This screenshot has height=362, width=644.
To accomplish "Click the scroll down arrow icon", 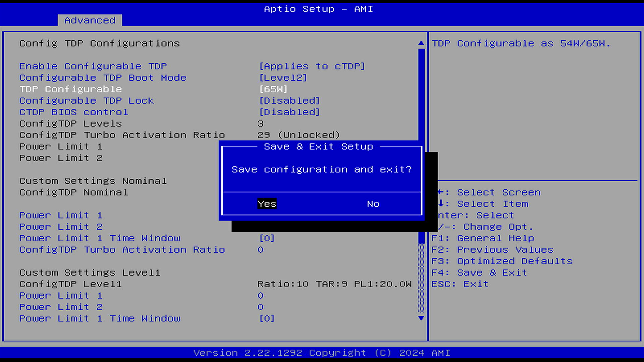I will coord(421,318).
